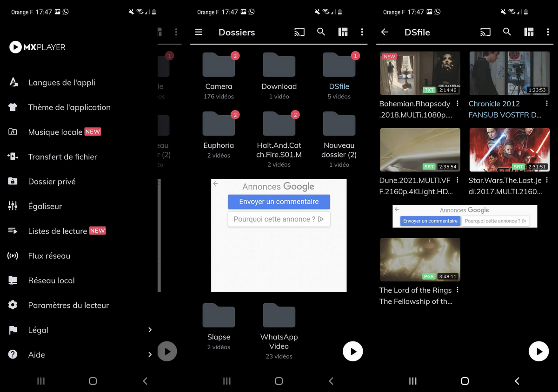Click Pourquoi cette annonce in DSfile ad
558x392 pixels.
pyautogui.click(x=495, y=221)
